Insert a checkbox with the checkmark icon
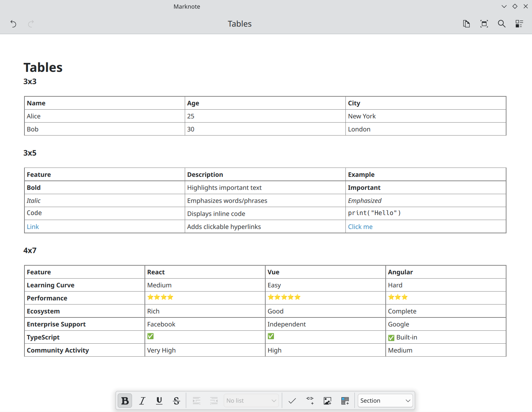 pos(292,400)
